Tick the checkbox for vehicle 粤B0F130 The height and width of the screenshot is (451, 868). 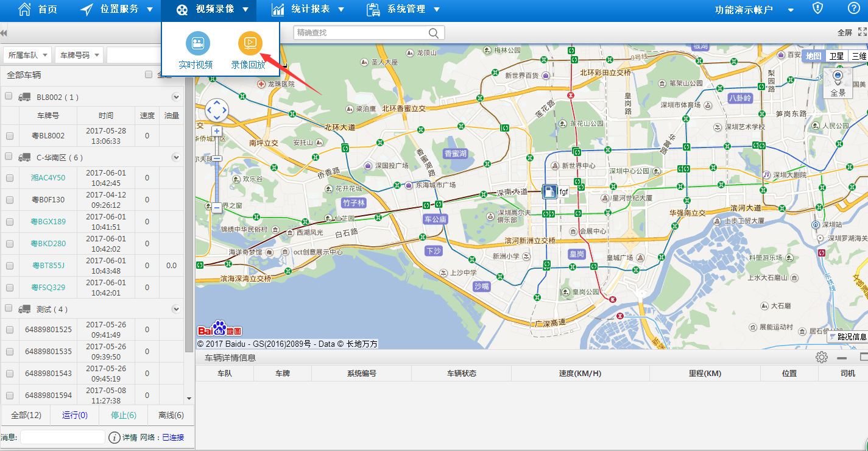(10, 200)
